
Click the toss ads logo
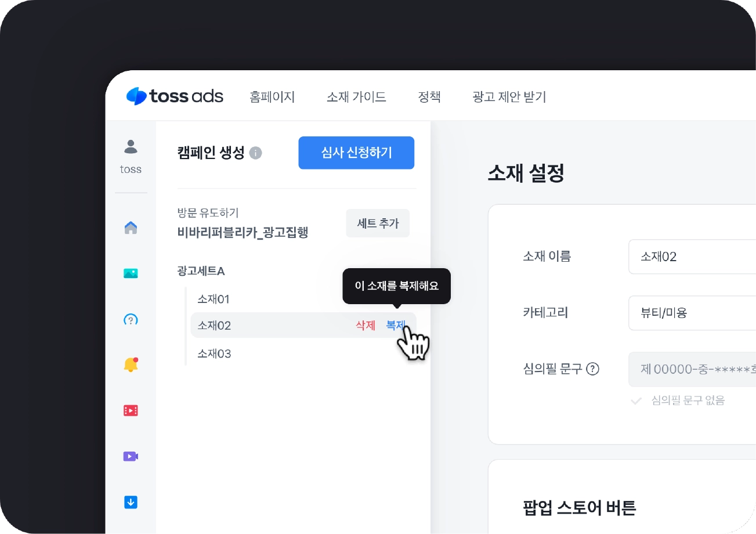175,96
